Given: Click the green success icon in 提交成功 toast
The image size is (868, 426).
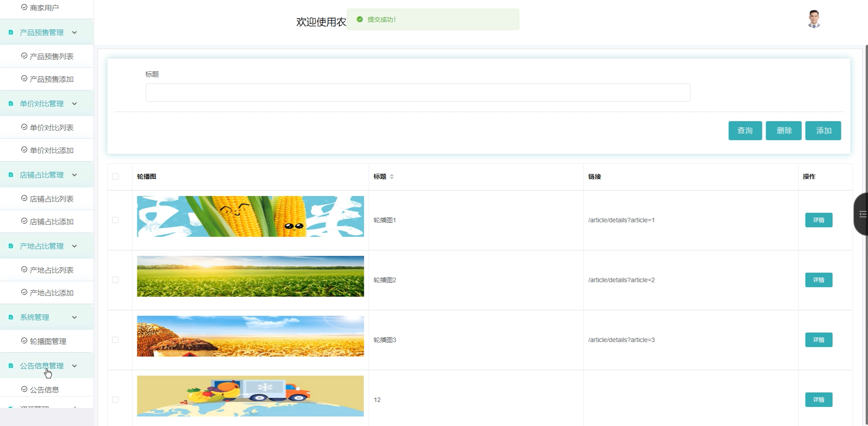Looking at the screenshot, I should point(360,20).
